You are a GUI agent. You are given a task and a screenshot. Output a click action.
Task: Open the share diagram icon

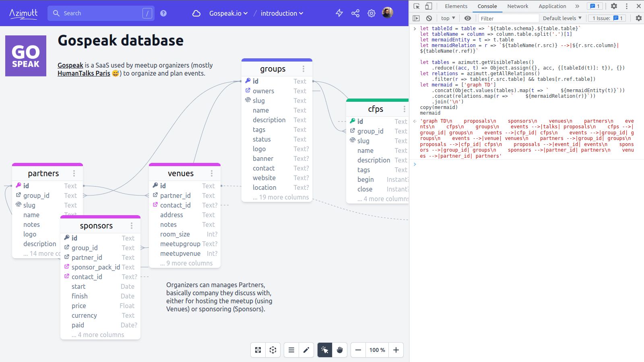[x=355, y=13]
